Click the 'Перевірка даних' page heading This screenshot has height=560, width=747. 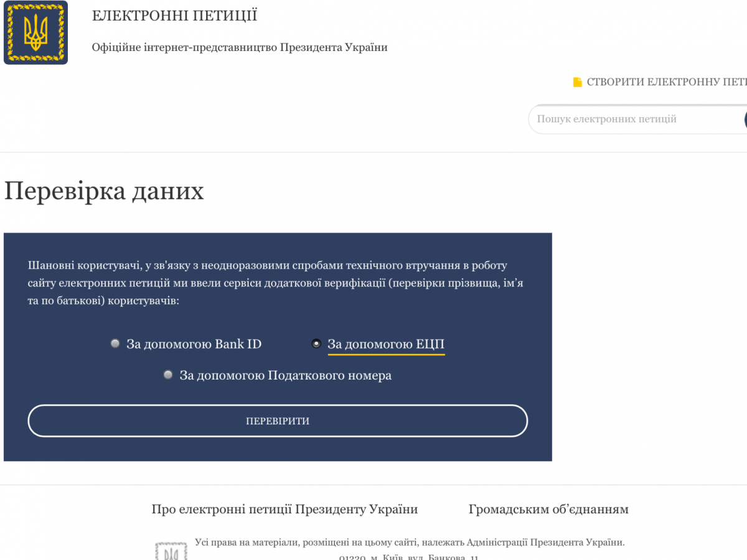click(104, 191)
